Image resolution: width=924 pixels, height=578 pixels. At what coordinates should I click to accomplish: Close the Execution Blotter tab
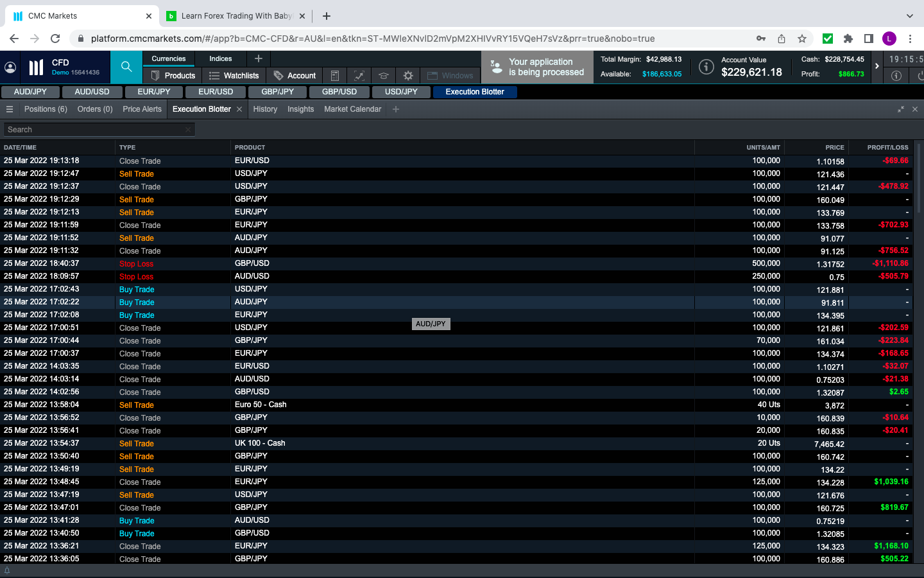point(239,109)
